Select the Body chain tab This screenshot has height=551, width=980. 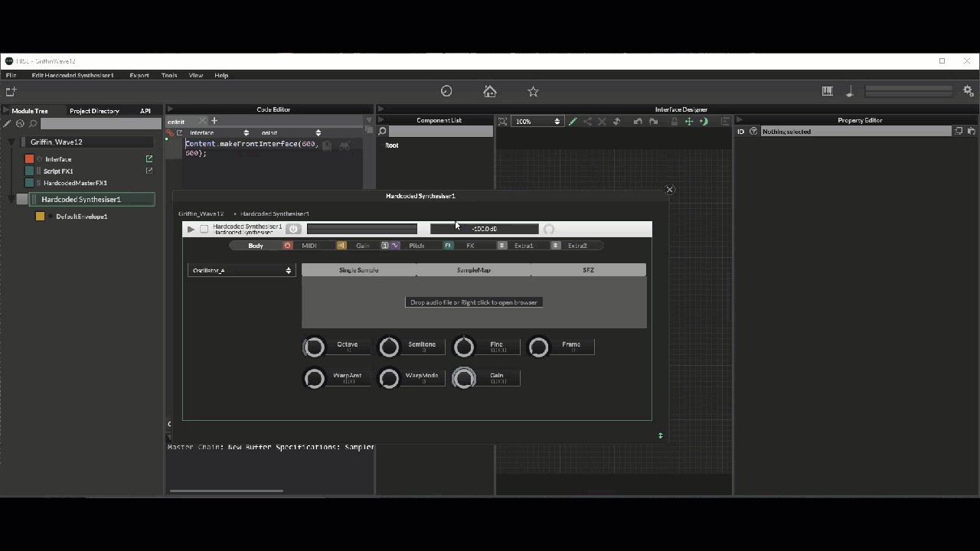[256, 246]
